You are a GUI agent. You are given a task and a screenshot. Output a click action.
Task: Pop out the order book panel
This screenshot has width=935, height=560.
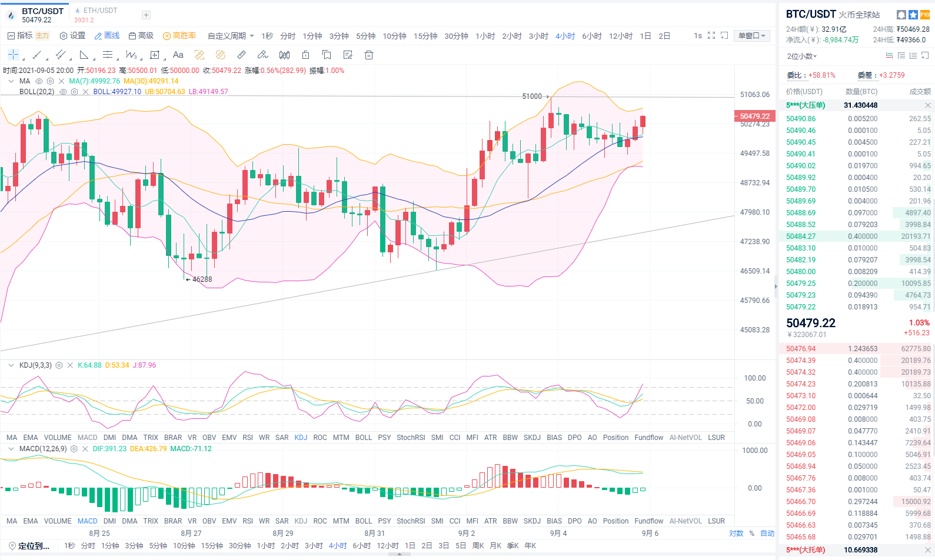[x=925, y=56]
